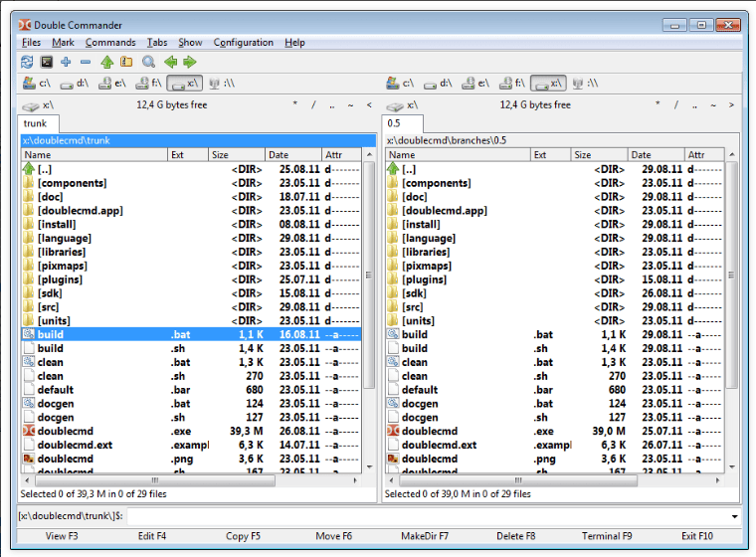The width and height of the screenshot is (756, 557).
Task: Open the command line history dropdown
Action: click(x=734, y=516)
